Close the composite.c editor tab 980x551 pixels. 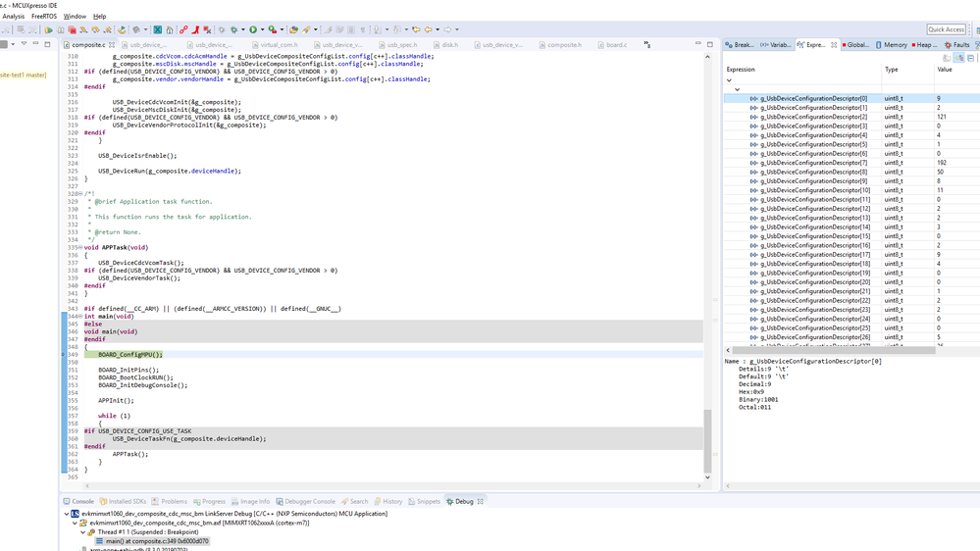point(112,45)
